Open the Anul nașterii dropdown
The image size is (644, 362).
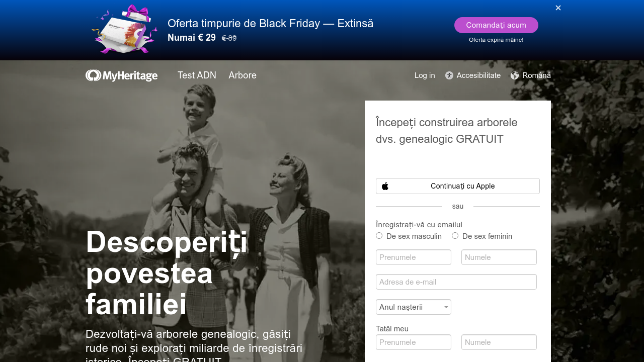click(414, 307)
